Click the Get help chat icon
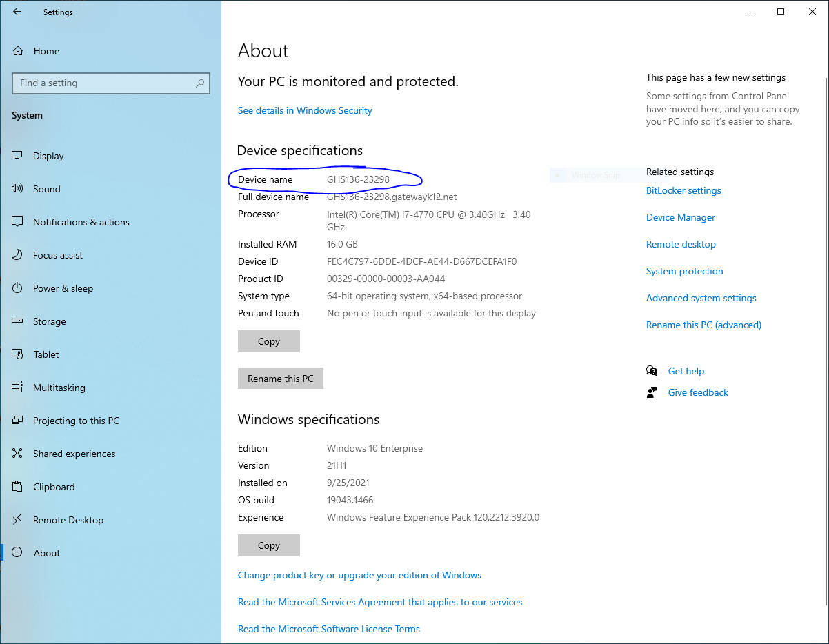Image resolution: width=829 pixels, height=644 pixels. click(652, 371)
